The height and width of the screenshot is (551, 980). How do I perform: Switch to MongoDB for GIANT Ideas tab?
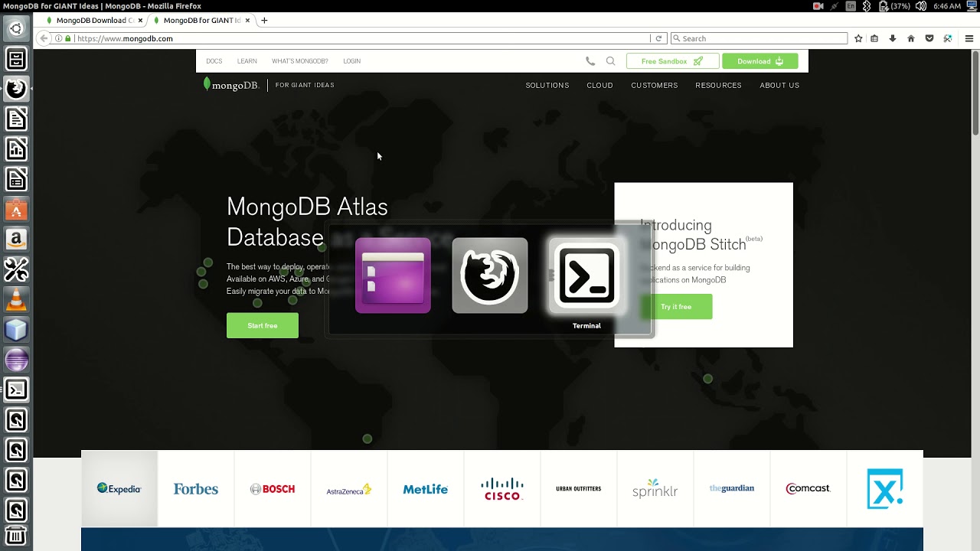pos(201,21)
